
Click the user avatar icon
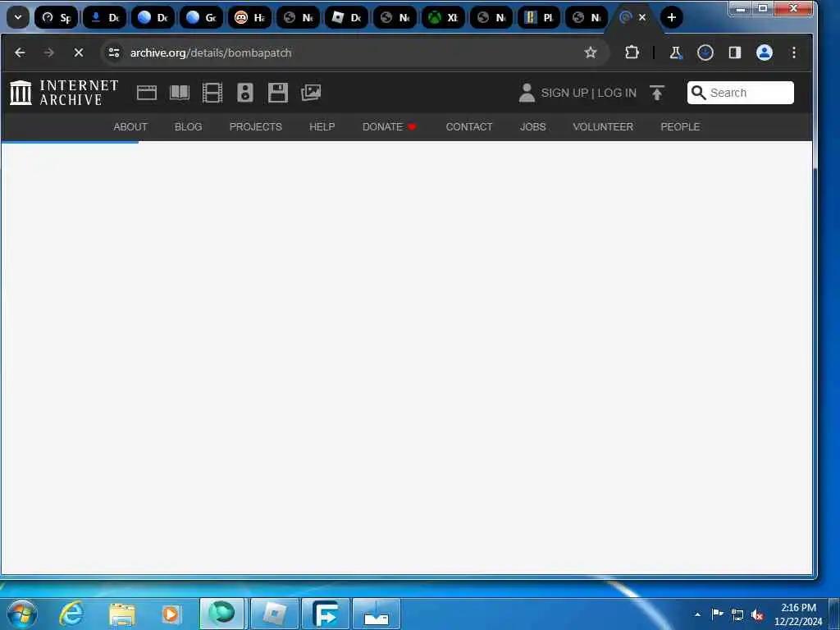[x=527, y=93]
